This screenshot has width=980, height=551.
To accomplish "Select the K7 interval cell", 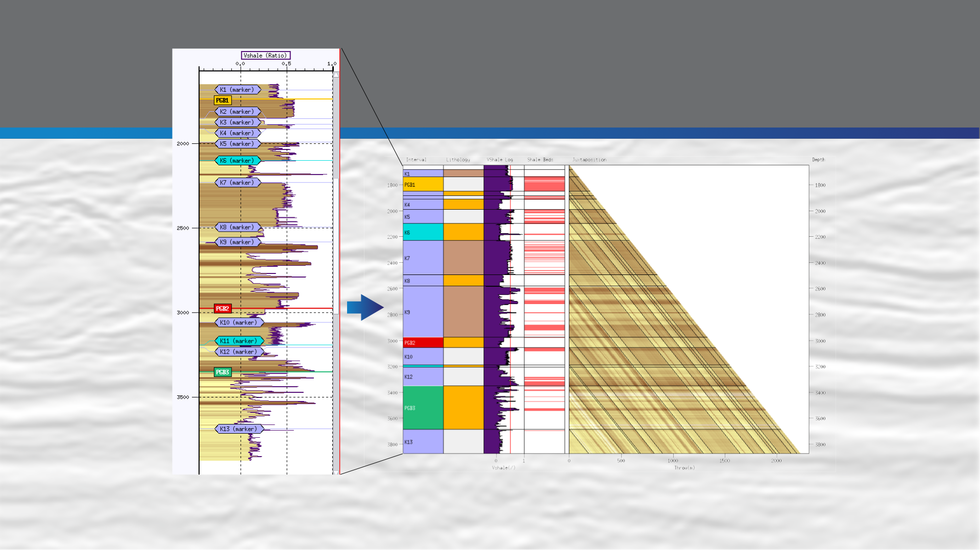I will pyautogui.click(x=423, y=258).
